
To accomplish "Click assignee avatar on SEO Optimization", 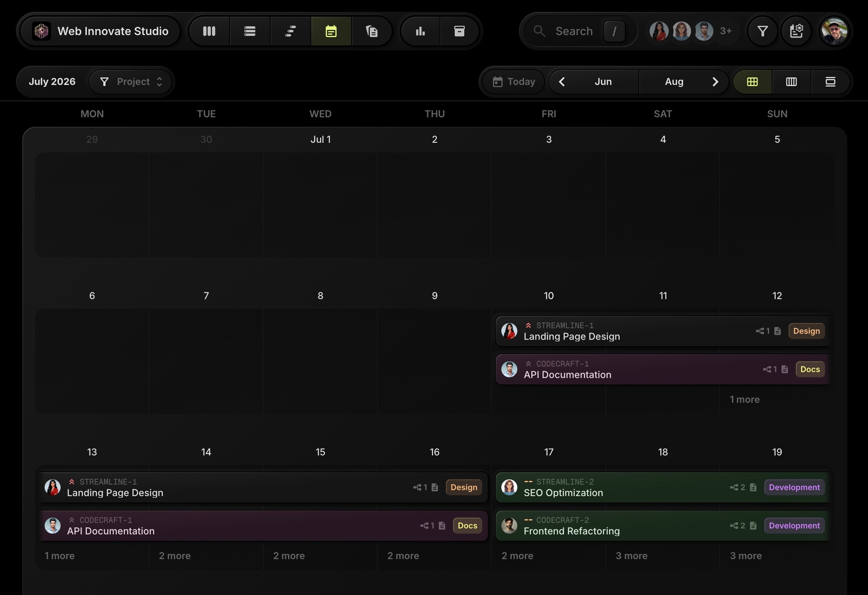I will coord(509,487).
